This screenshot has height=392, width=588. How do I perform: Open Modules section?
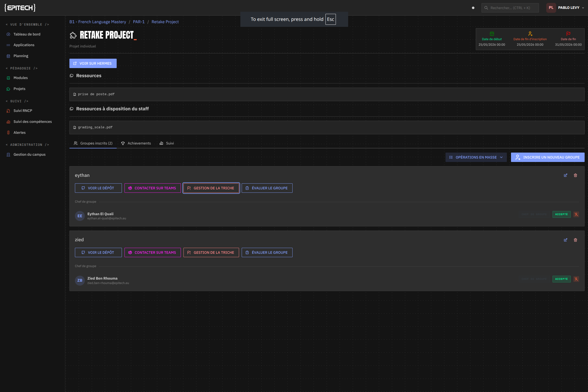[x=21, y=78]
